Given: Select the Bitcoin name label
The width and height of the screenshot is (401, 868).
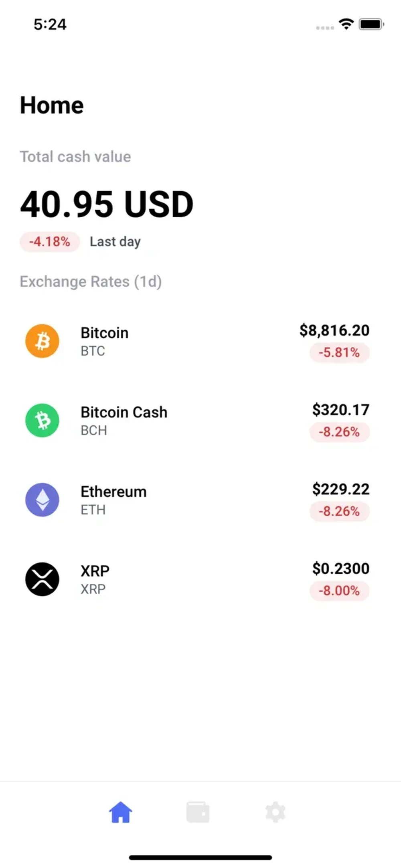Looking at the screenshot, I should [104, 333].
